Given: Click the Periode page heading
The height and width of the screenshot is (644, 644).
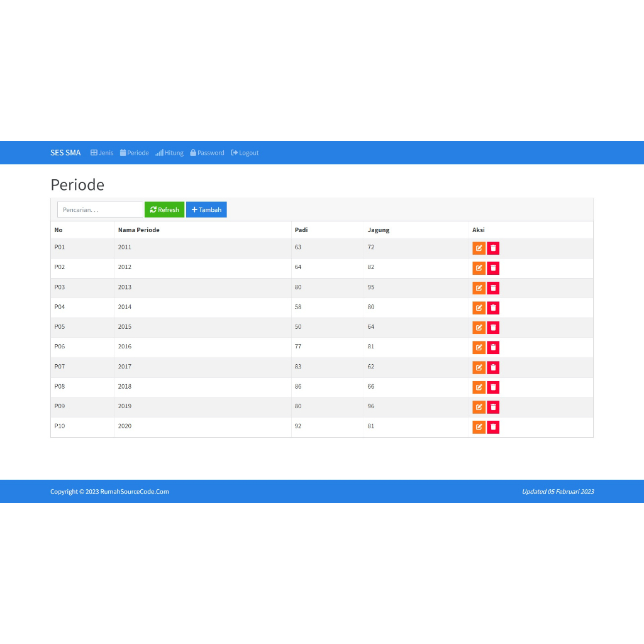Looking at the screenshot, I should click(x=77, y=185).
